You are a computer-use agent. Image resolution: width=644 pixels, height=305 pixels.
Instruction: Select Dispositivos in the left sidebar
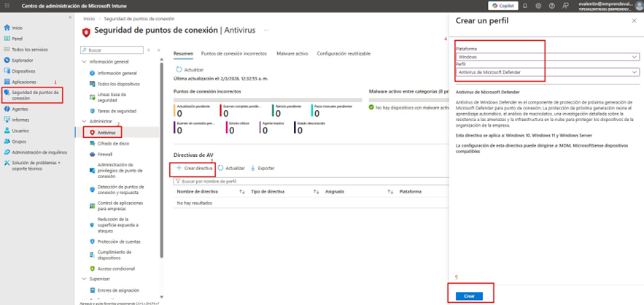pyautogui.click(x=23, y=71)
